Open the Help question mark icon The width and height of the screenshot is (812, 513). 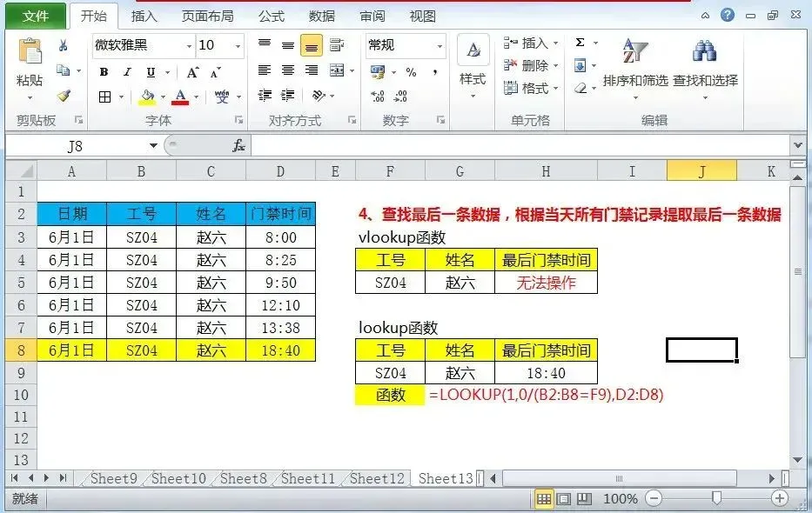click(x=727, y=15)
